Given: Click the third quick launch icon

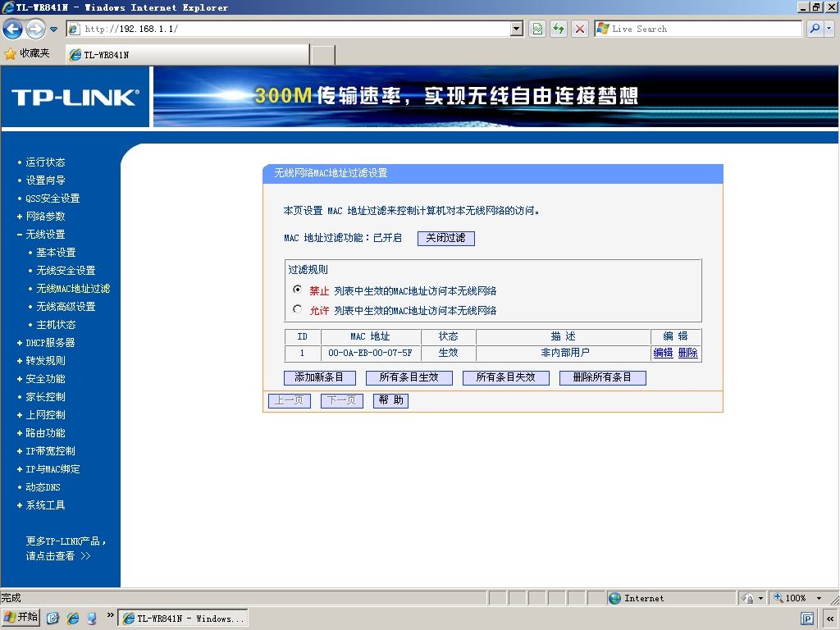Looking at the screenshot, I should 92,619.
